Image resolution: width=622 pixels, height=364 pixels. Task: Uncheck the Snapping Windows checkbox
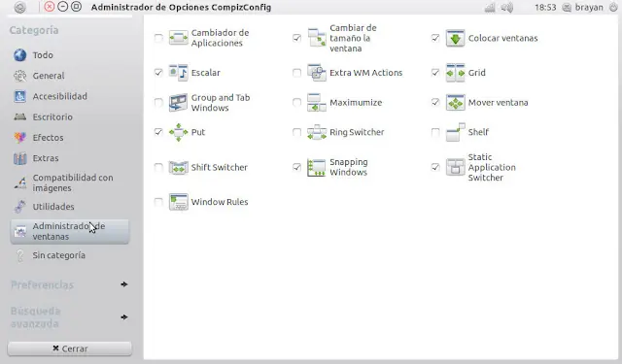(x=296, y=167)
